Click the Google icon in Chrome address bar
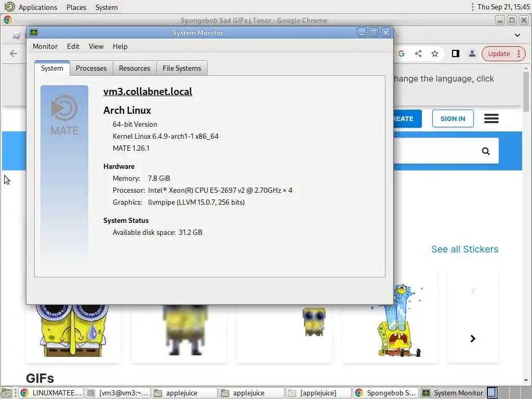This screenshot has width=532, height=399. pyautogui.click(x=402, y=54)
